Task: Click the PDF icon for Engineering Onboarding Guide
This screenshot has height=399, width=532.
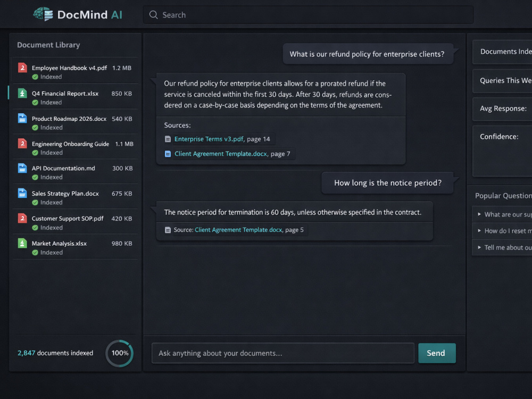Action: pyautogui.click(x=22, y=144)
